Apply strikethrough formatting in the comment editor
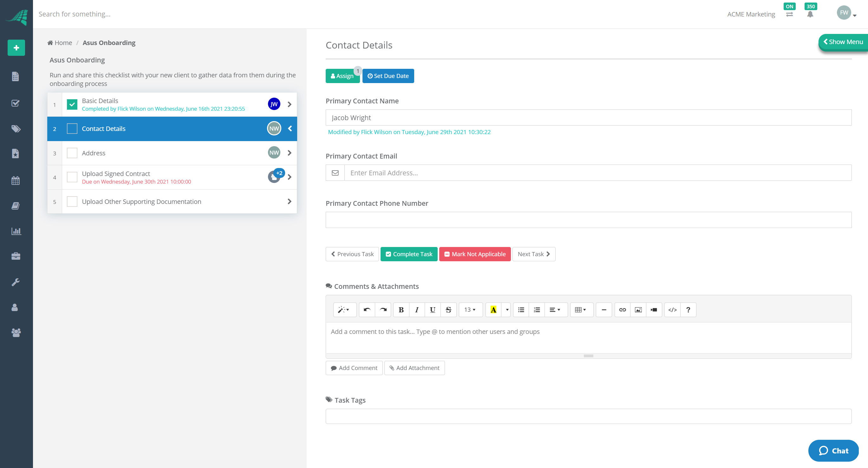 (448, 310)
